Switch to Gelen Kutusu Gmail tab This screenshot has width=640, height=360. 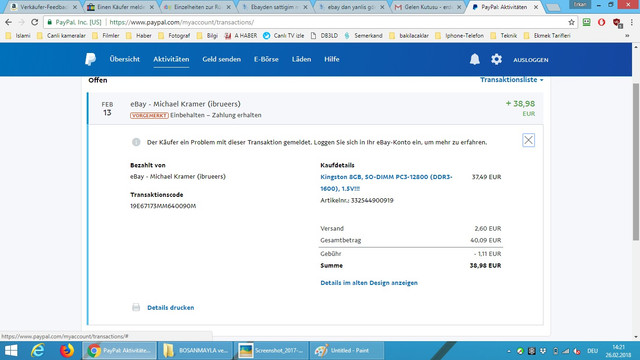click(427, 7)
